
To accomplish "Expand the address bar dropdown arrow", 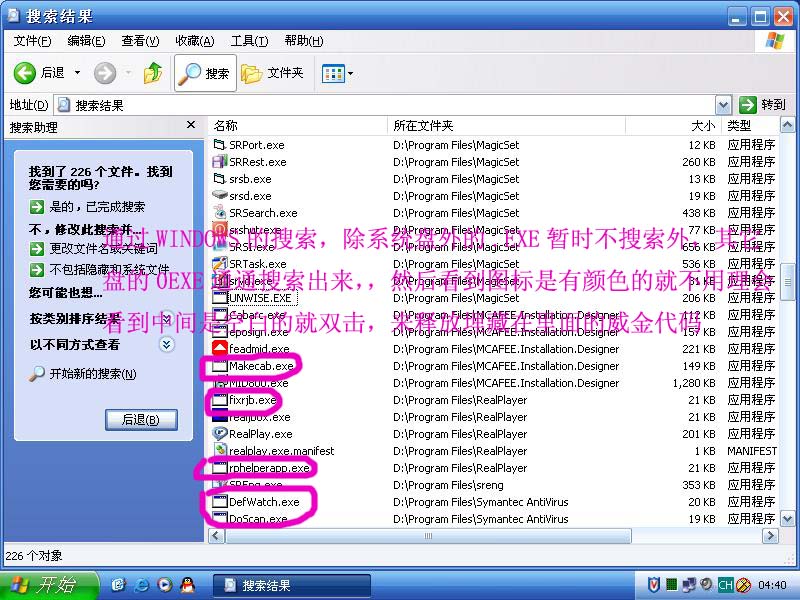I will tap(722, 105).
